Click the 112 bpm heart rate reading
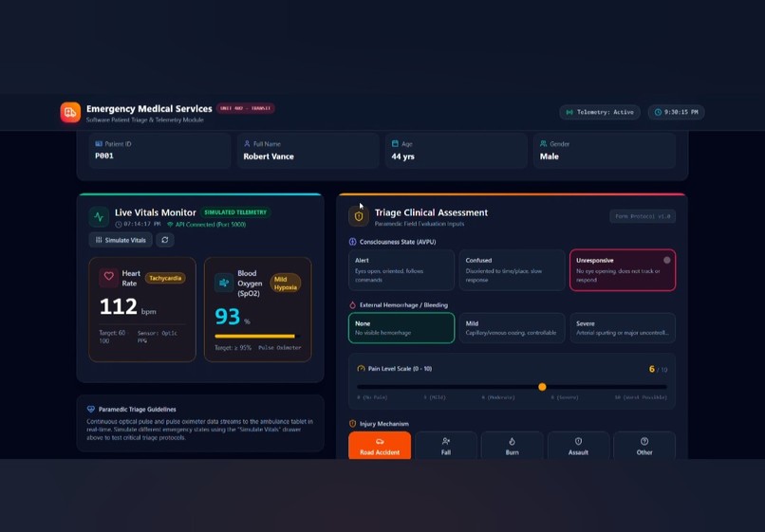 coord(128,306)
